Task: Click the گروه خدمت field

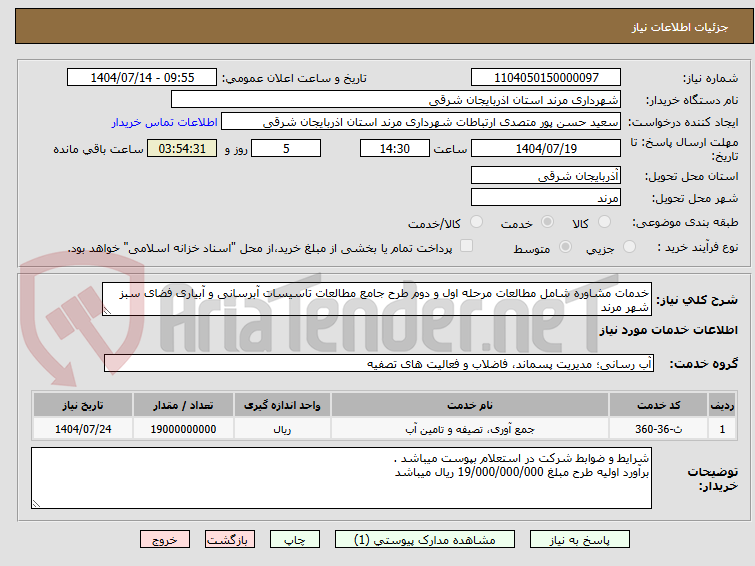Action: coord(379,364)
